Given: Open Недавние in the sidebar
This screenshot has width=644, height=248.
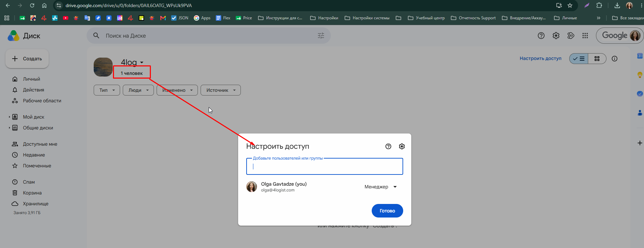Looking at the screenshot, I should (34, 155).
